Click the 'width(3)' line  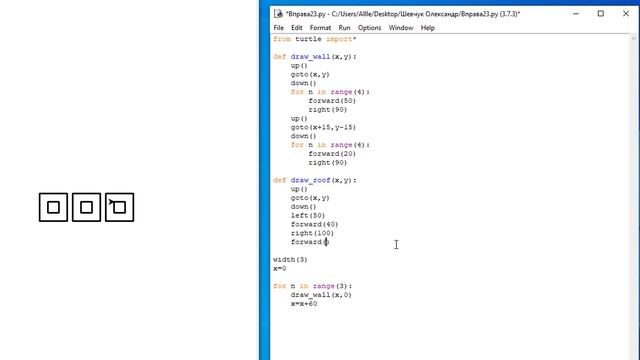[x=290, y=260]
